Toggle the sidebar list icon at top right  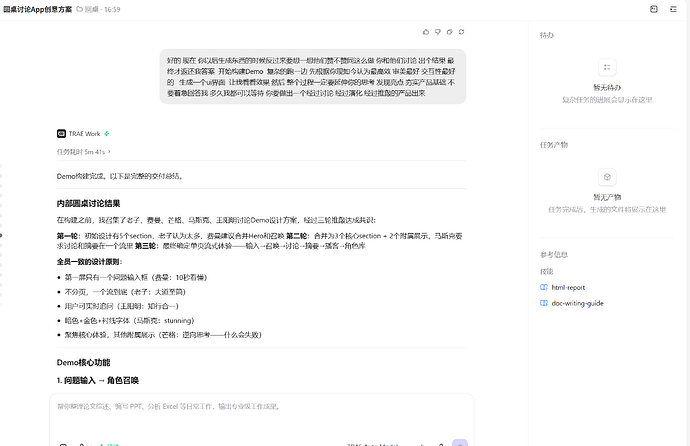click(673, 9)
